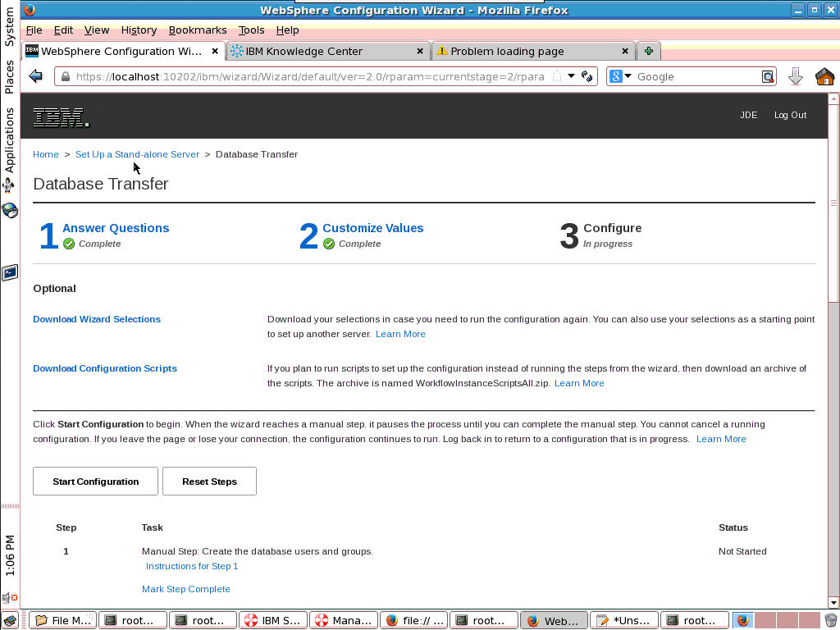The image size is (840, 630).
Task: Click the penguin icon in side panel
Action: point(8,186)
